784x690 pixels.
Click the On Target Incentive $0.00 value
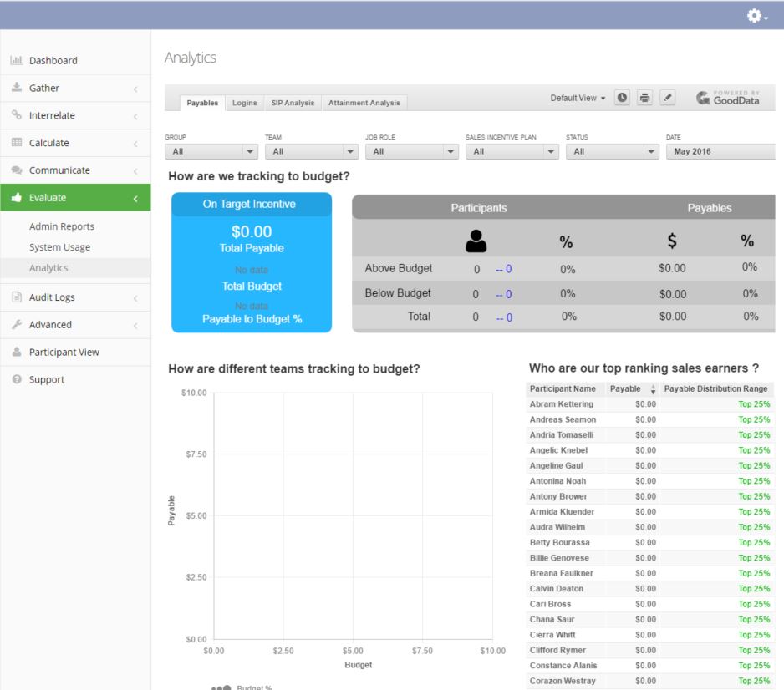pos(252,231)
